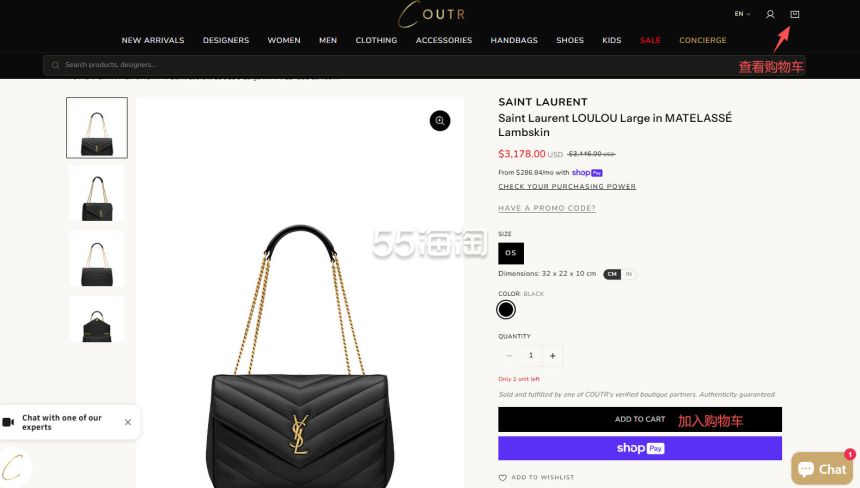Click the COUTR logo
Viewport: 860px width, 488px height.
432,14
